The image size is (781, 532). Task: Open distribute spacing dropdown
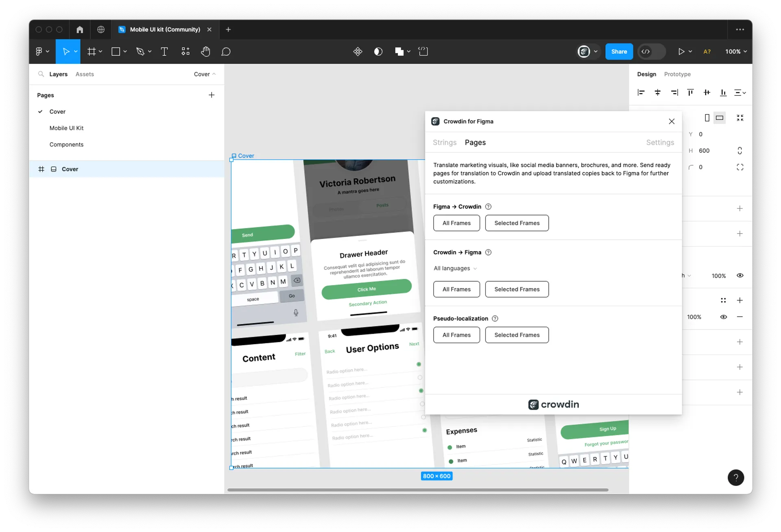pyautogui.click(x=740, y=93)
